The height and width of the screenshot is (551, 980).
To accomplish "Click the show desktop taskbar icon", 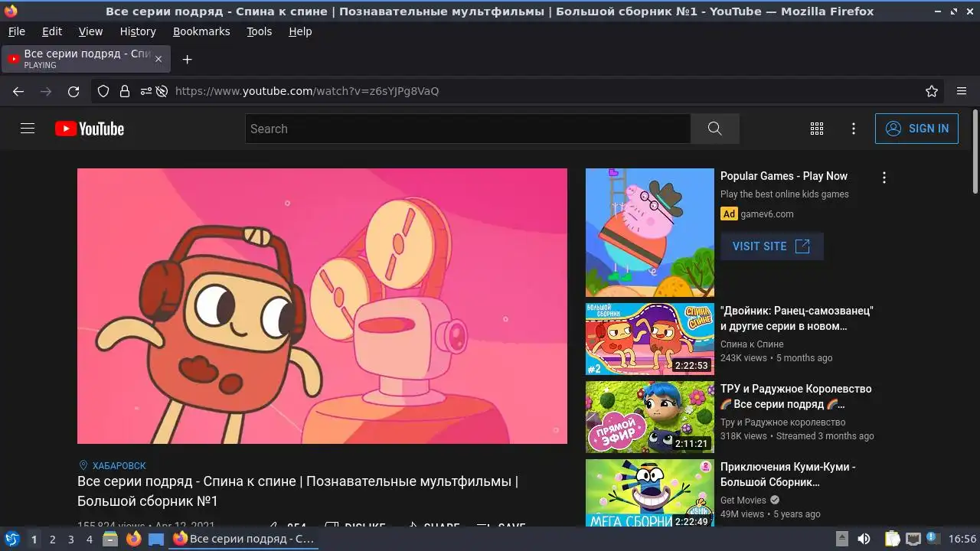I will tap(156, 539).
